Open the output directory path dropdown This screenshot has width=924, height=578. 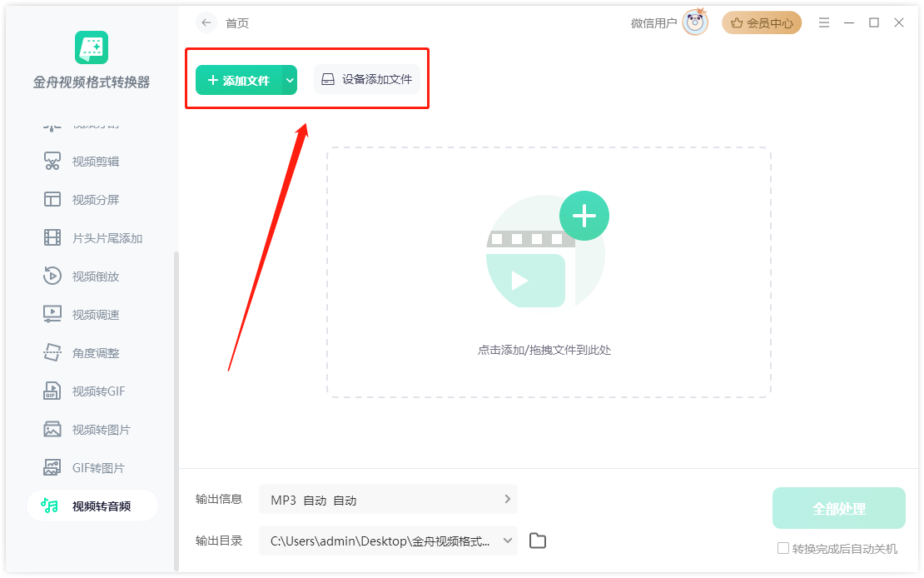tap(505, 541)
